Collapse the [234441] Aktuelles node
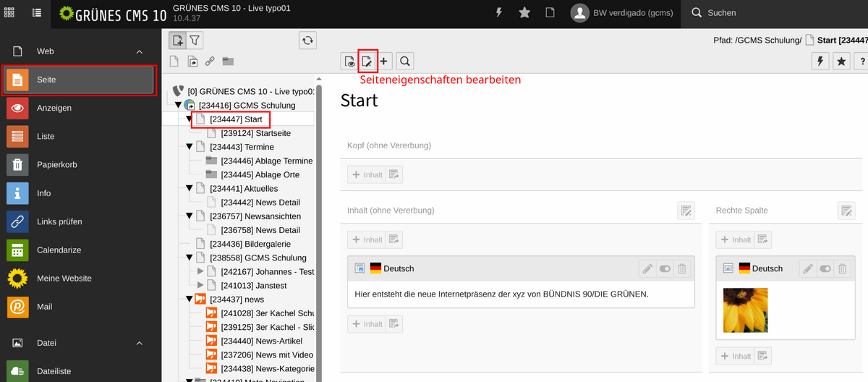 tap(190, 188)
